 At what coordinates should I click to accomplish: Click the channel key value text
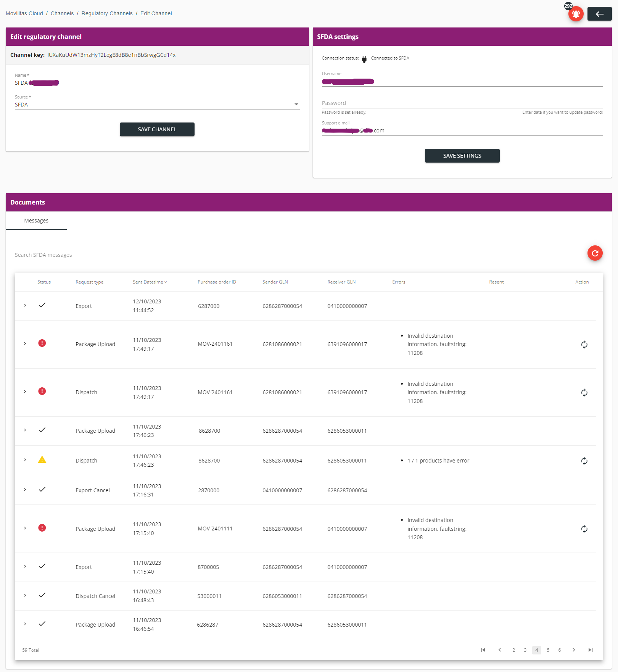111,55
